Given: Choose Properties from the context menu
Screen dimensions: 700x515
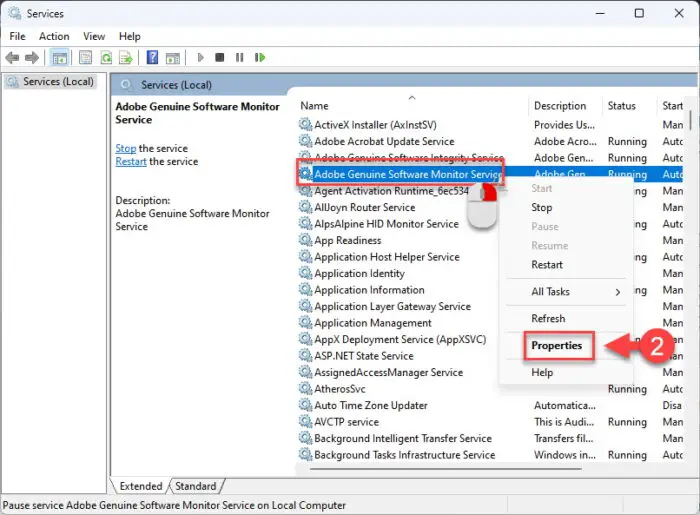Looking at the screenshot, I should pos(557,346).
